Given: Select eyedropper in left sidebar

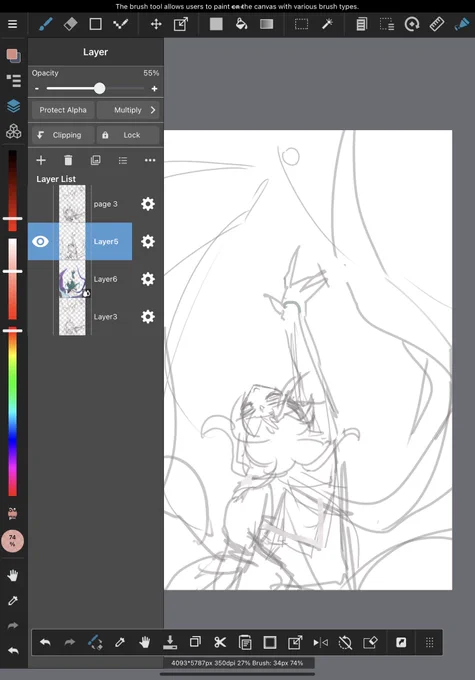Looking at the screenshot, I should (13, 601).
